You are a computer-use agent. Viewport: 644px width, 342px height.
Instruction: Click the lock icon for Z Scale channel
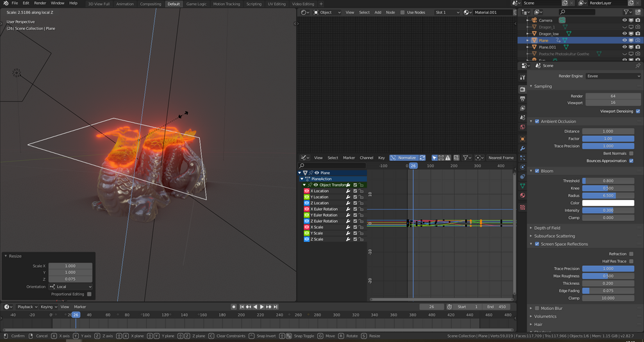pos(361,240)
